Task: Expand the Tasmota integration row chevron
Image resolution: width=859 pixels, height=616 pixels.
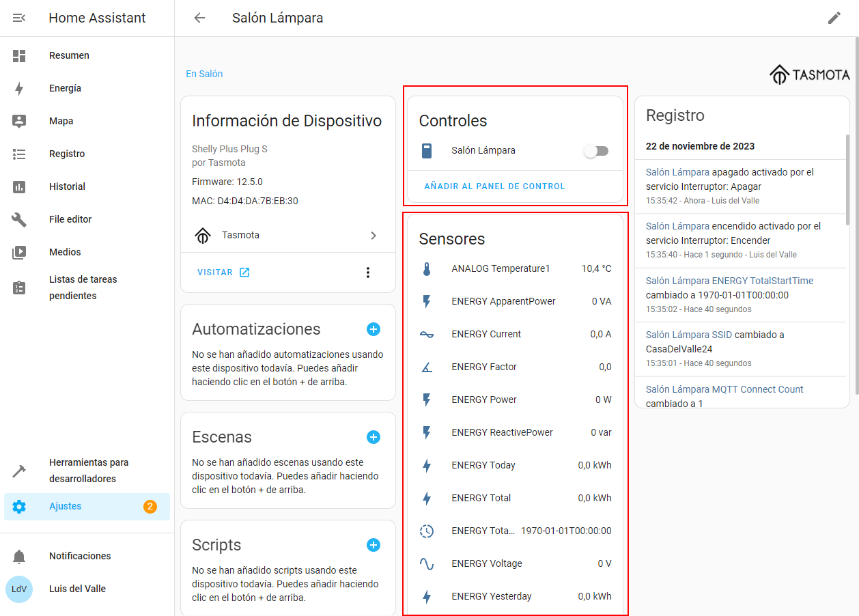Action: [x=373, y=236]
